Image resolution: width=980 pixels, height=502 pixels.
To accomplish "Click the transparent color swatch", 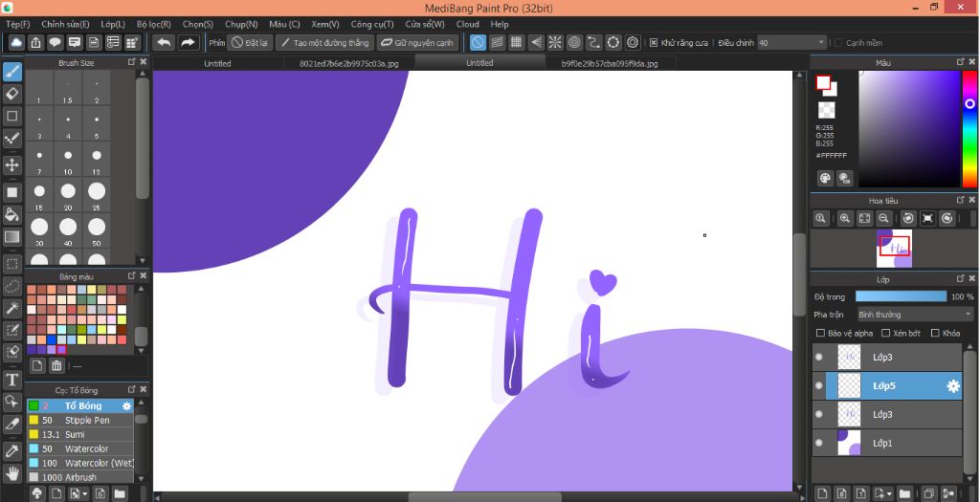I will click(826, 111).
